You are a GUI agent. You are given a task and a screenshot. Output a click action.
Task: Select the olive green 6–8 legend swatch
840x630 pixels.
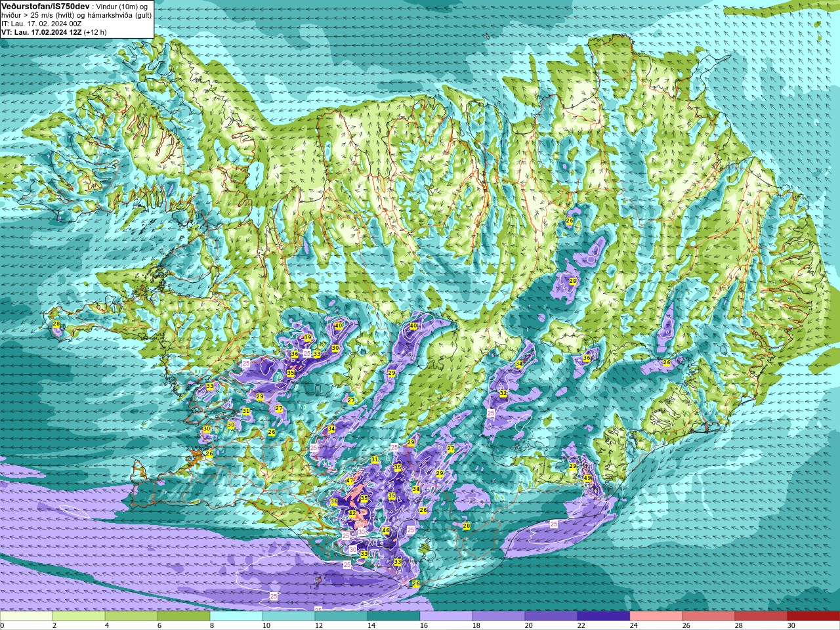184,616
